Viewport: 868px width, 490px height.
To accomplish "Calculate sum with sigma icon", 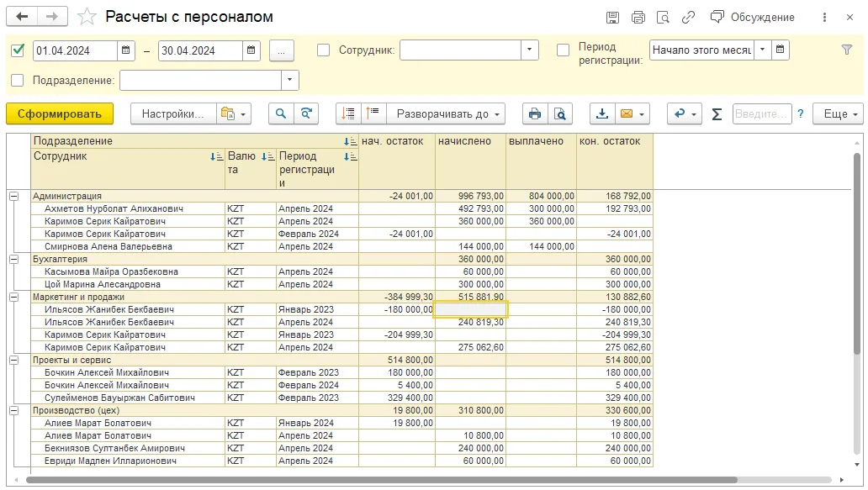I will (717, 114).
